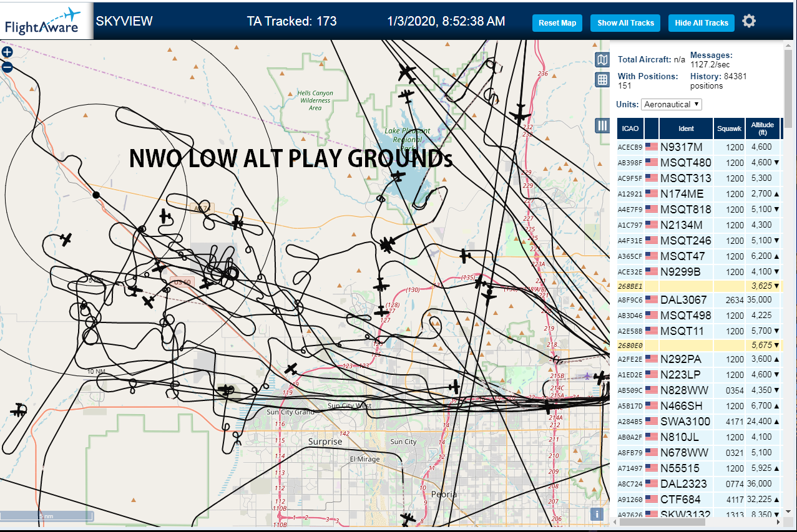Click the US flag in the N9317M row

pos(652,147)
